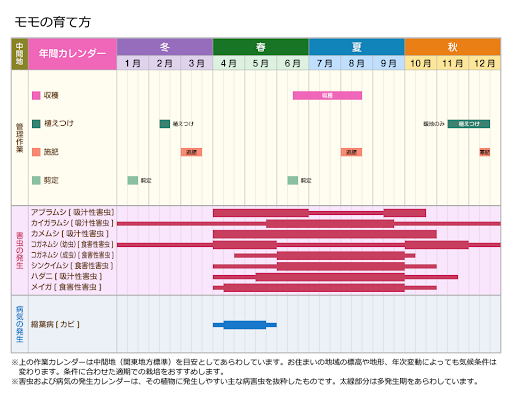
Task: Select the 2月 month cell
Action: (x=165, y=63)
